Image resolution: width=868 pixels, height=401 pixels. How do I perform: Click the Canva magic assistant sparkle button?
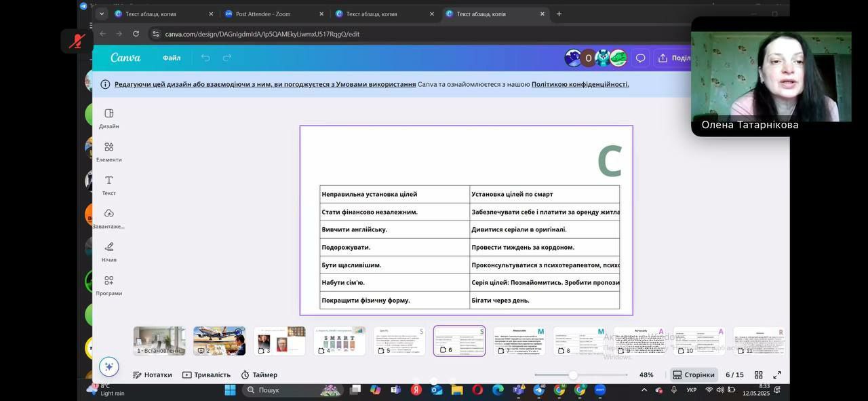tap(108, 366)
